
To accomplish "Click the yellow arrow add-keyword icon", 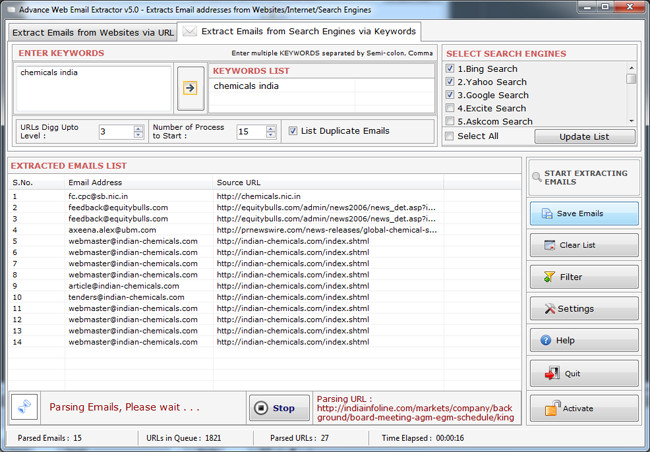I will pos(190,88).
